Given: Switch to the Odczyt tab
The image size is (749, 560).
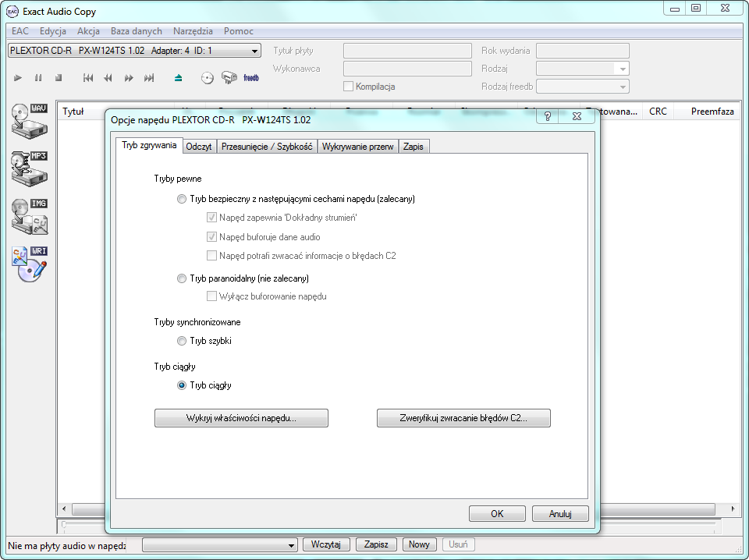Looking at the screenshot, I should click(x=199, y=147).
